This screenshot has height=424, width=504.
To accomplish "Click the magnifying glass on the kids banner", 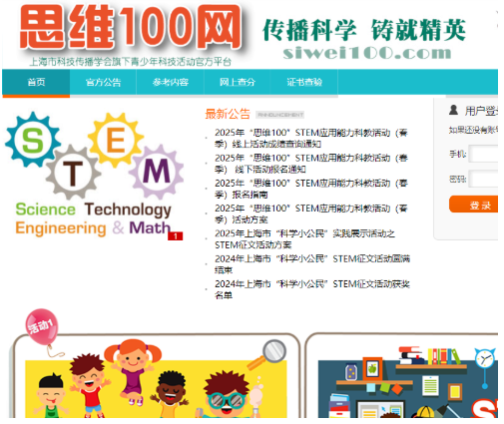I will (x=268, y=354).
